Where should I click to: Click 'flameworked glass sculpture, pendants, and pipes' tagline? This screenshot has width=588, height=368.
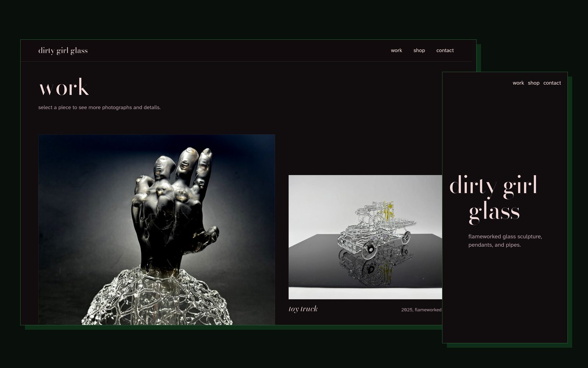click(505, 241)
